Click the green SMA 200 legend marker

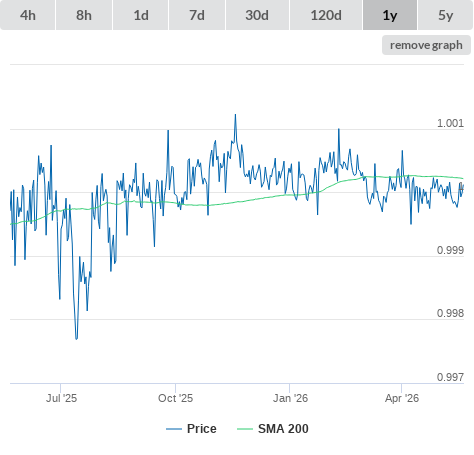pos(245,429)
